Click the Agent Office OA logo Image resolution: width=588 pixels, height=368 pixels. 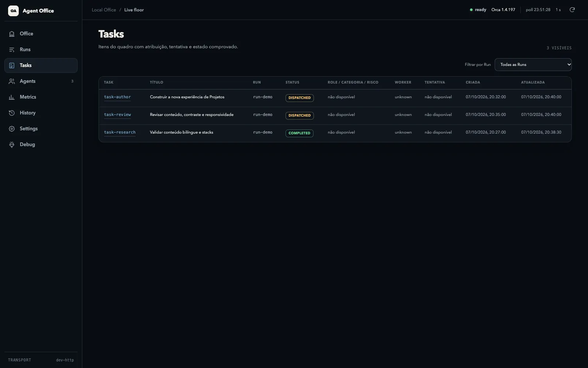pyautogui.click(x=13, y=11)
